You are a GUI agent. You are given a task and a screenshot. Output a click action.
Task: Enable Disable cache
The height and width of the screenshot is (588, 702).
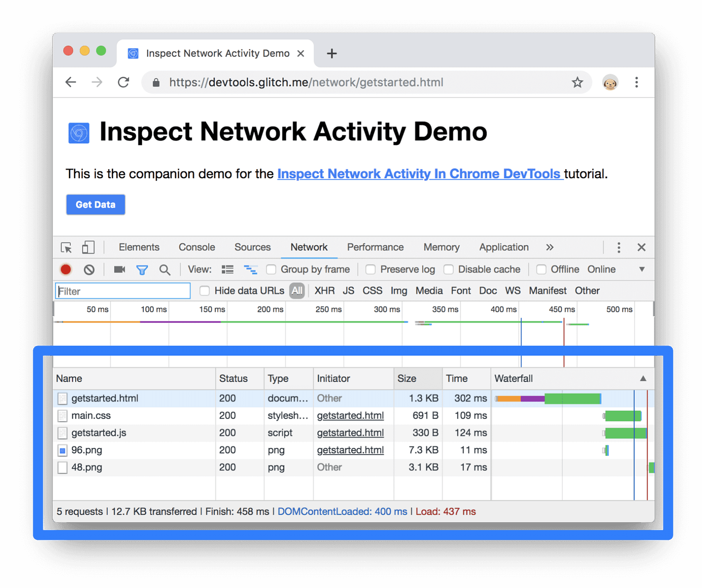448,269
